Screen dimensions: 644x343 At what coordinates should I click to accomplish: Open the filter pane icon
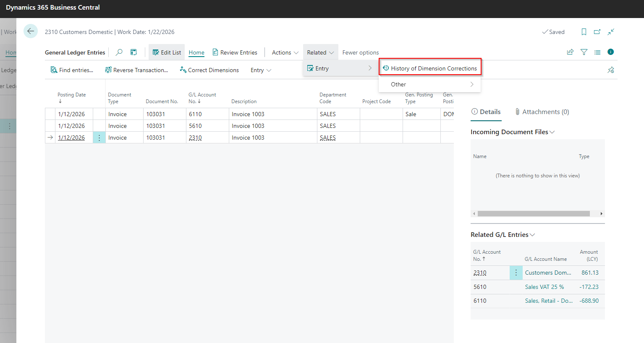(584, 52)
